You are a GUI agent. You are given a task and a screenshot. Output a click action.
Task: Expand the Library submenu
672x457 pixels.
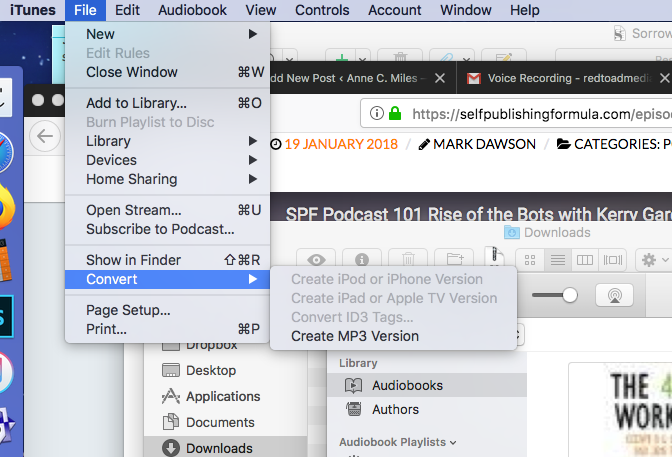[167, 141]
